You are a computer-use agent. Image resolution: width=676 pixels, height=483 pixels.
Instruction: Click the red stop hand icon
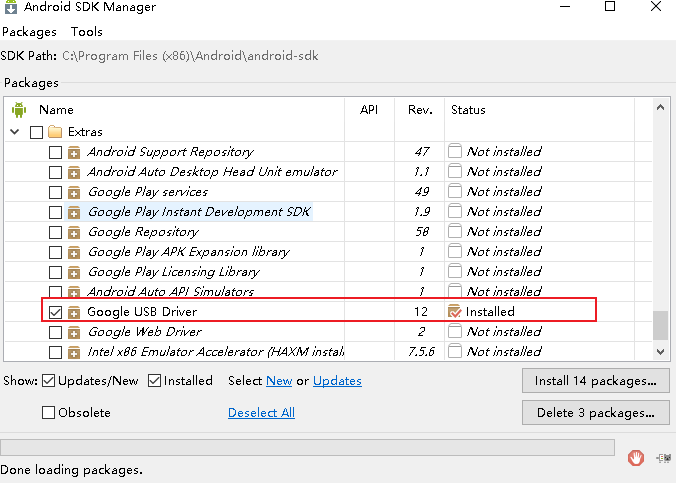pyautogui.click(x=636, y=458)
